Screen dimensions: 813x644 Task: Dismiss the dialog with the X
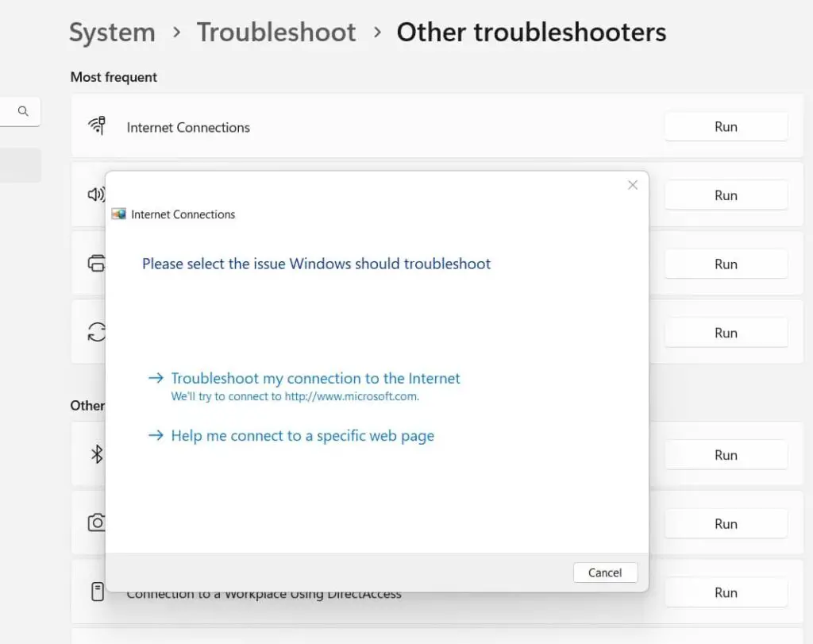coord(632,185)
